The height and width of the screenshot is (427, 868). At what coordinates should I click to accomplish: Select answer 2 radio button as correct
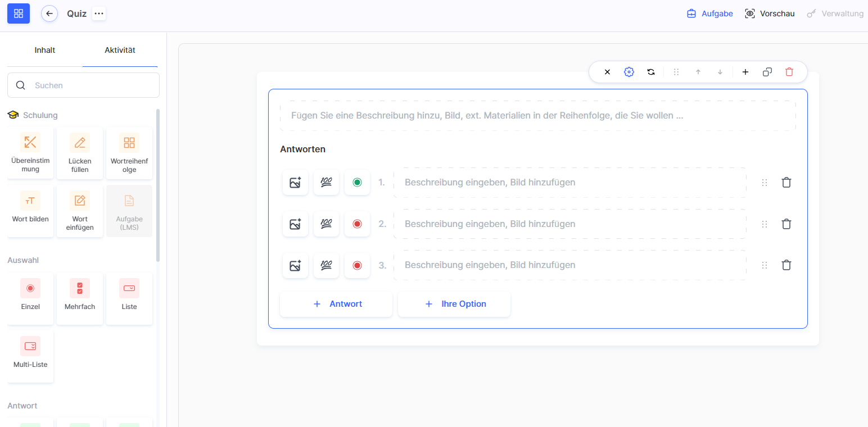357,224
